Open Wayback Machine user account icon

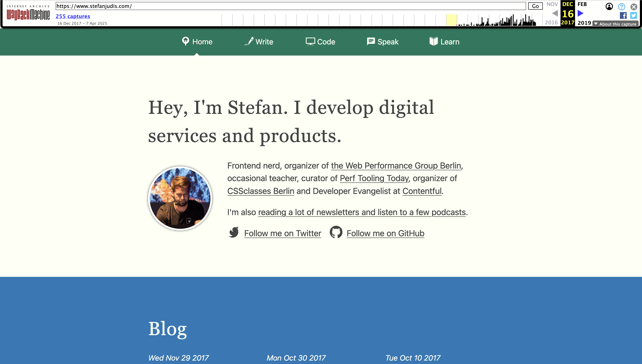(x=609, y=6)
